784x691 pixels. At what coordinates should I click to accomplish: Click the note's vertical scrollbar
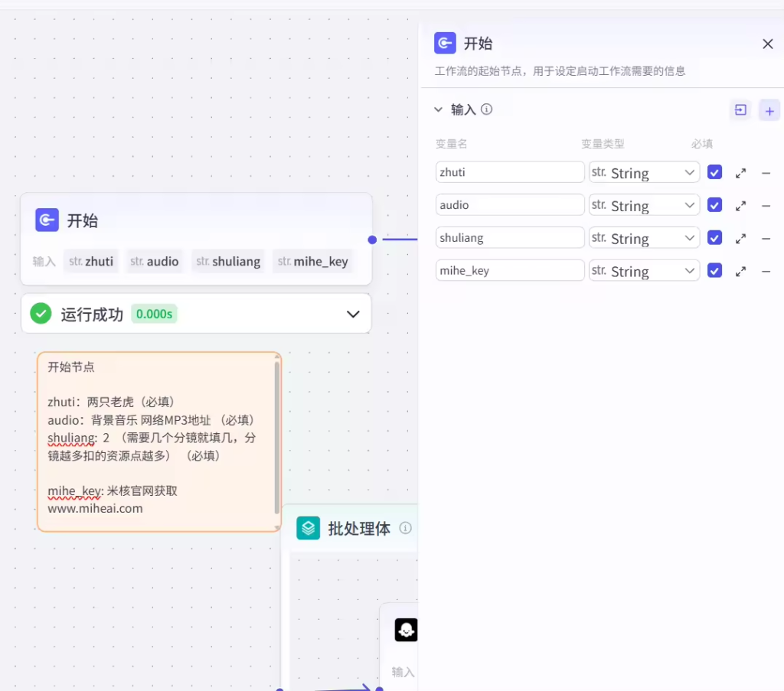(276, 436)
